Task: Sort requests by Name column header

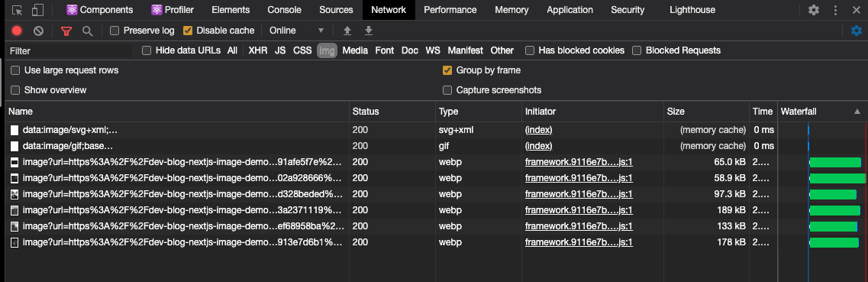Action: (x=177, y=112)
